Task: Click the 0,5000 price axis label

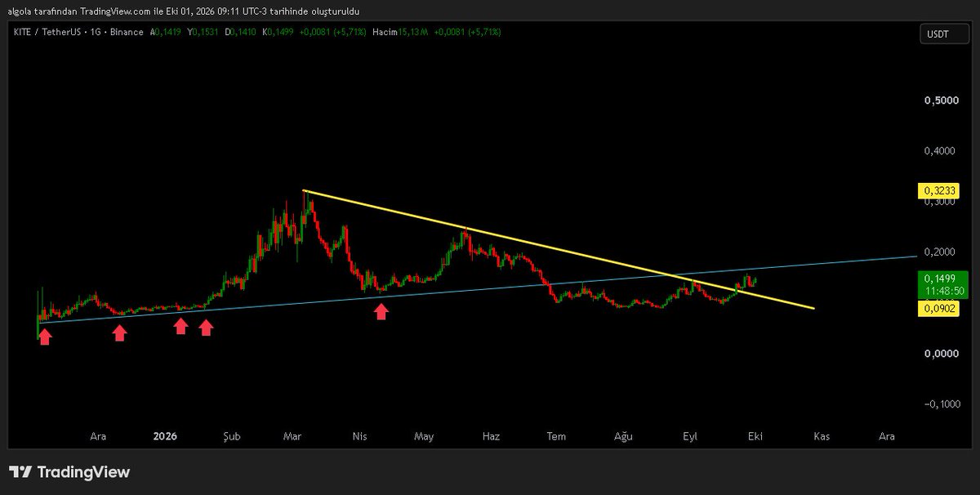Action: [941, 100]
